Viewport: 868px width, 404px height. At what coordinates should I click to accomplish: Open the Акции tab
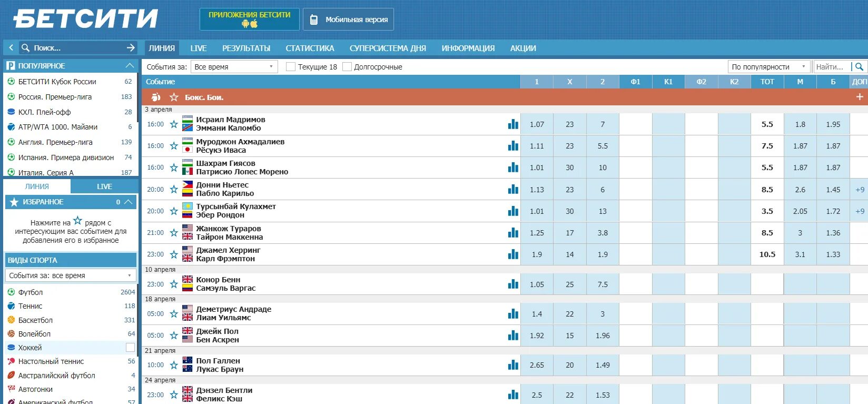coord(523,48)
